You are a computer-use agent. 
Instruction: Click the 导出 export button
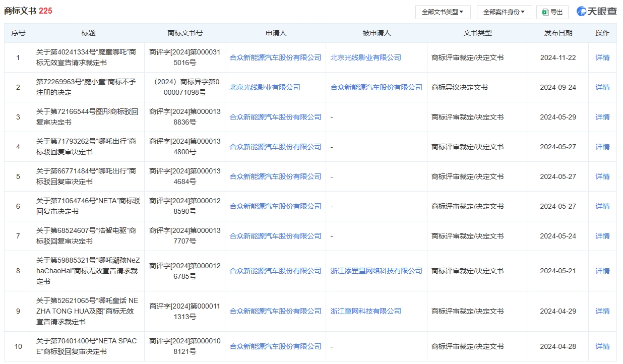[x=552, y=12]
